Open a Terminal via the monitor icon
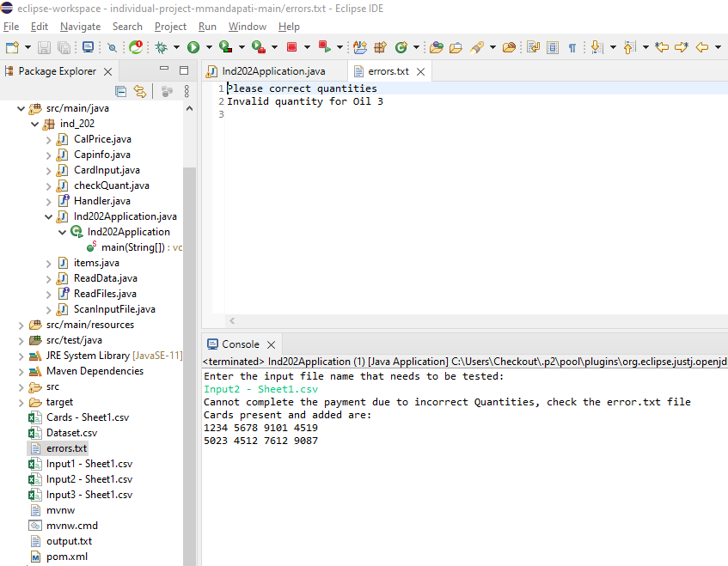The width and height of the screenshot is (728, 566). coord(88,47)
